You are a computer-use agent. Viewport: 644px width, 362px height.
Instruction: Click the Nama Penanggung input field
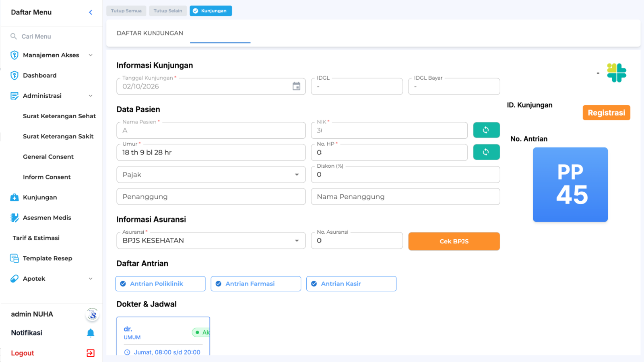pos(405,197)
